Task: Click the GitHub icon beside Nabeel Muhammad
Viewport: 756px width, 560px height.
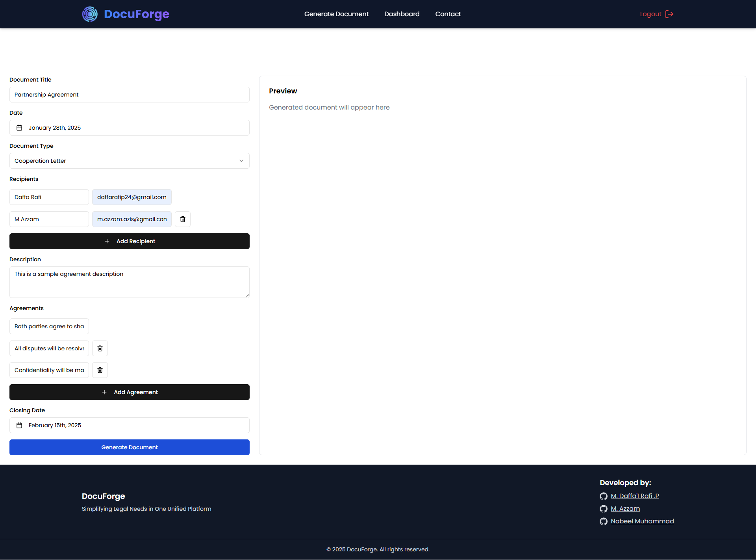Action: [603, 521]
